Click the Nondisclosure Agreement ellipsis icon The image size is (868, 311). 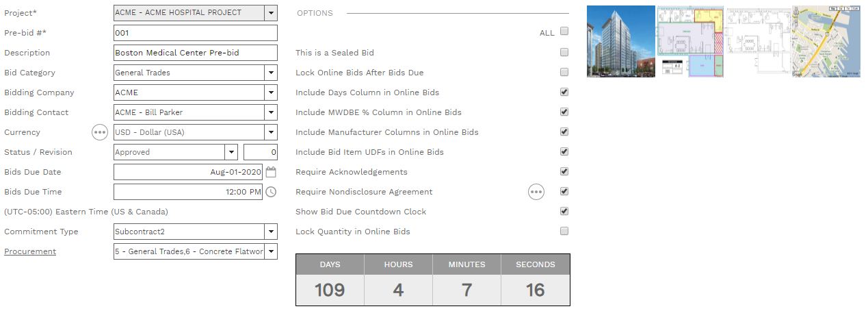536,192
